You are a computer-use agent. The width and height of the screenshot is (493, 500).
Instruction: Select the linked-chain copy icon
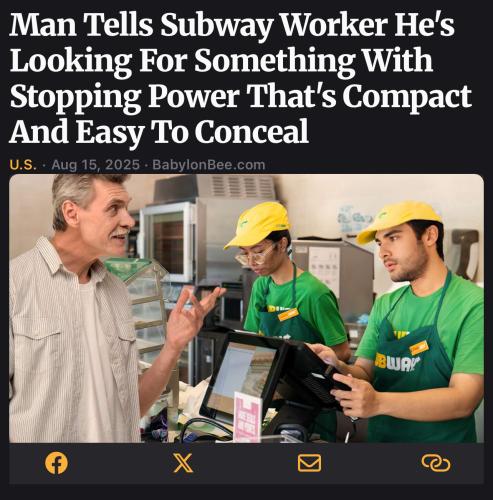coord(436,463)
